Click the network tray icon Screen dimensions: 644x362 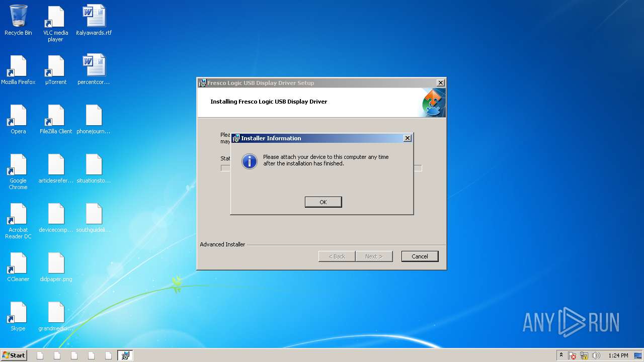coord(584,355)
